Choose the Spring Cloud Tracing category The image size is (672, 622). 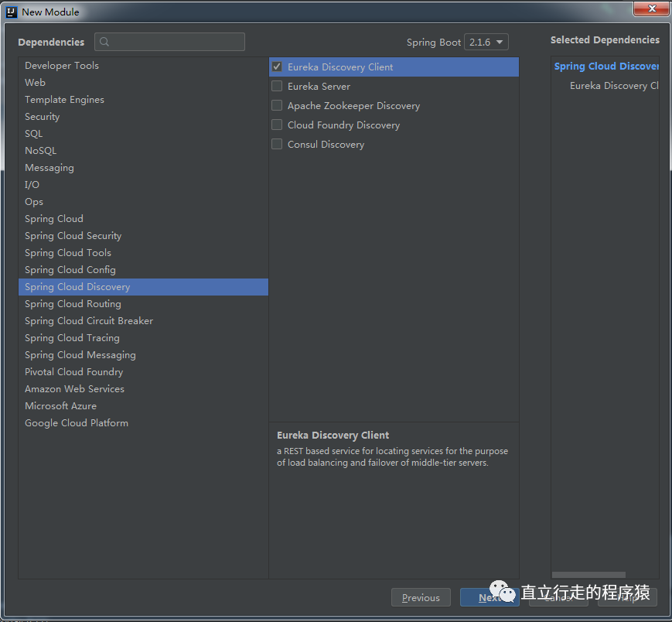143,338
